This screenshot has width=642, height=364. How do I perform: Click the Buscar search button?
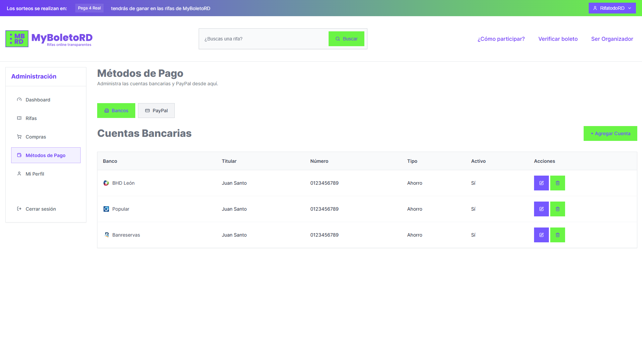346,39
